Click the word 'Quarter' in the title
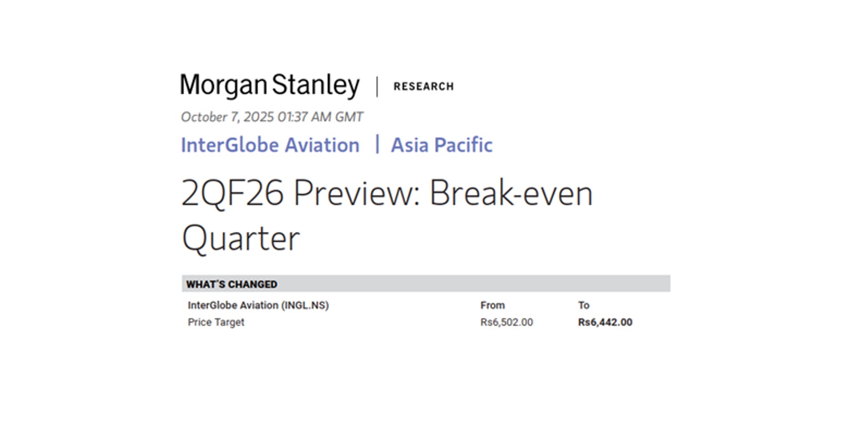The image size is (868, 434). pos(241,239)
